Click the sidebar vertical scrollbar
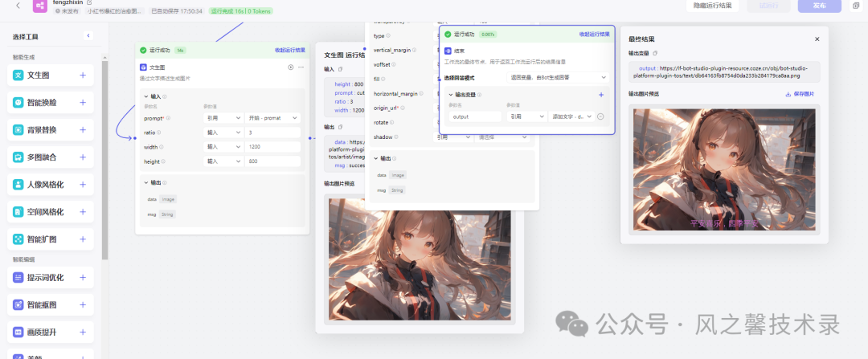Viewport: 868px width, 359px height. click(104, 161)
